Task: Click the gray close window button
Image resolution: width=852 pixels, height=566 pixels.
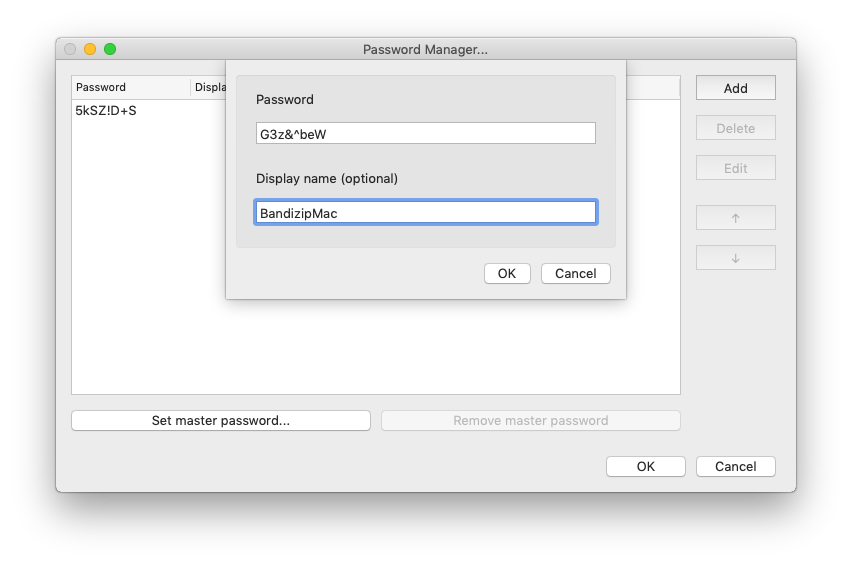Action: pos(70,49)
